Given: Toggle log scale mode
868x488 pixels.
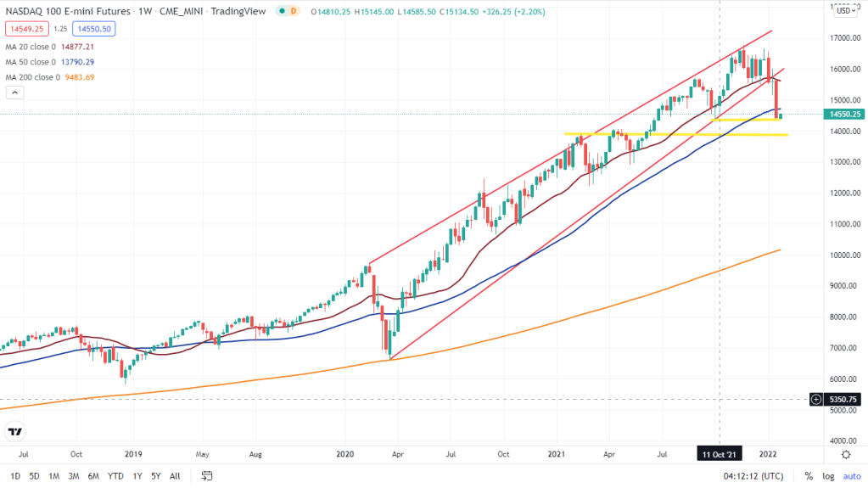Looking at the screenshot, I should pyautogui.click(x=827, y=476).
